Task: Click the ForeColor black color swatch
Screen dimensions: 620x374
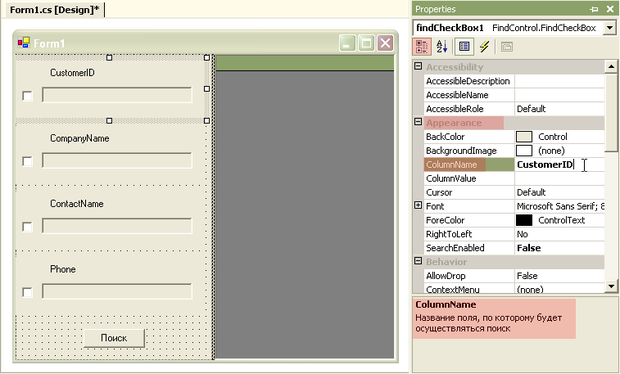Action: 524,220
